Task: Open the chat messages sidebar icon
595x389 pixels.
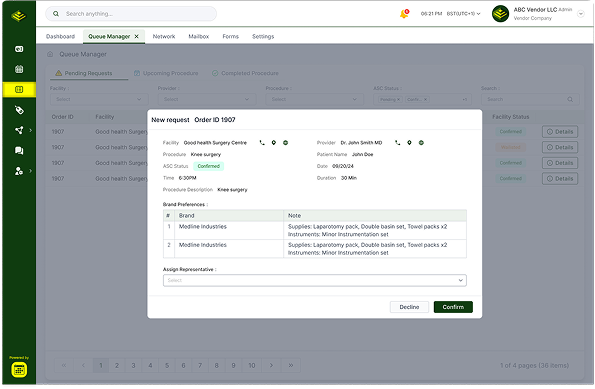Action: pyautogui.click(x=19, y=151)
